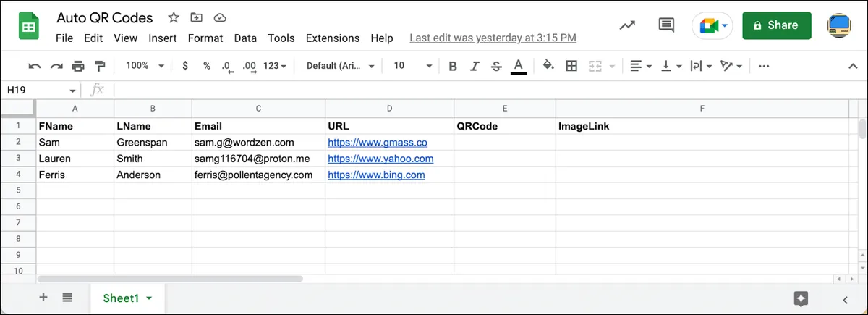Undo the last action
This screenshot has width=868, height=315.
[x=35, y=66]
